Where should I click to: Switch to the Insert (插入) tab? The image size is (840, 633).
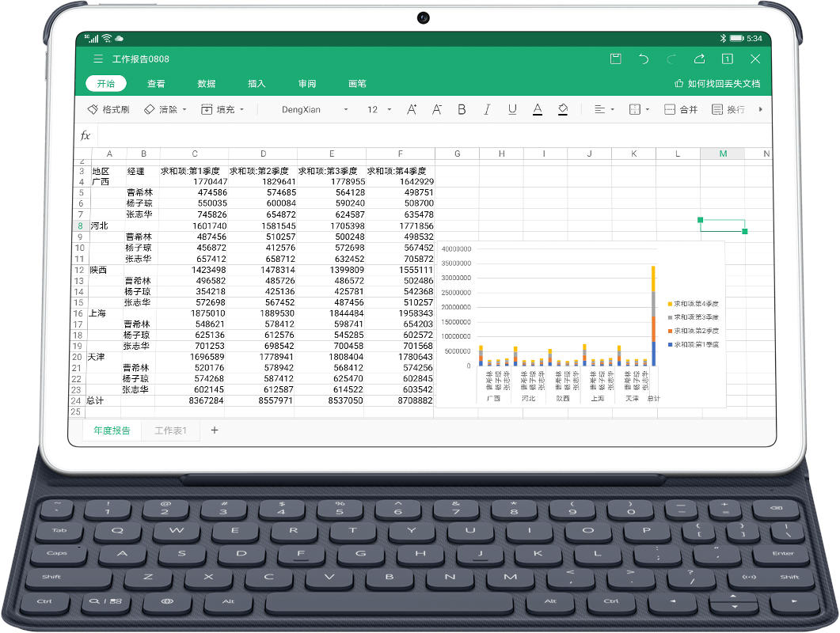(x=257, y=84)
